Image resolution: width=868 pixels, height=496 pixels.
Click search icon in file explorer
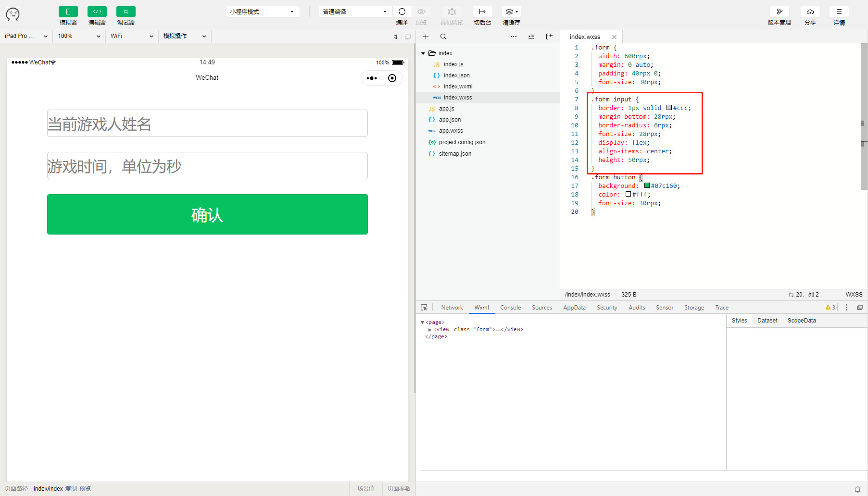tap(443, 37)
